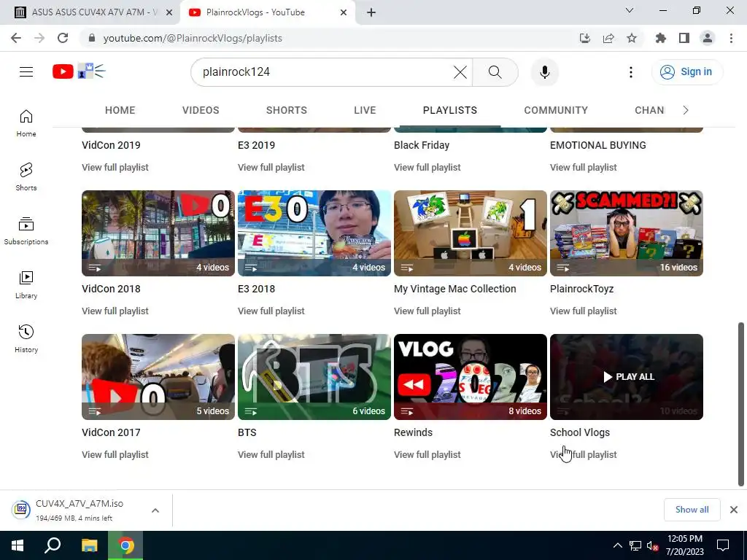Screen dimensions: 747x560
Task: View full playlist for E3 2018
Action: tap(271, 311)
